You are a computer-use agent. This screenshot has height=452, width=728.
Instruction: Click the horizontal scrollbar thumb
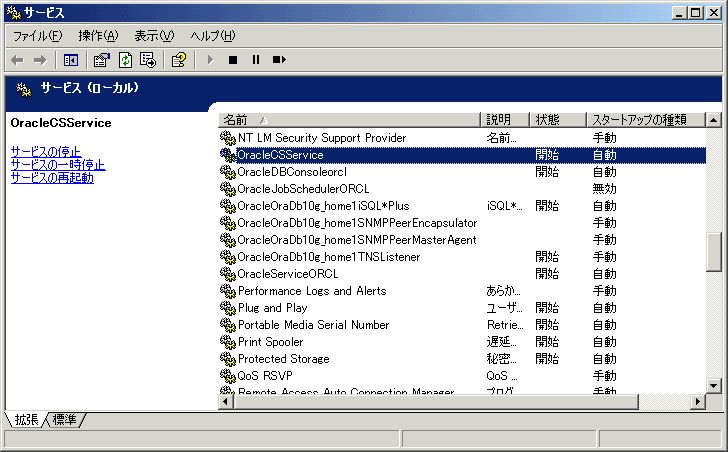pyautogui.click(x=436, y=401)
